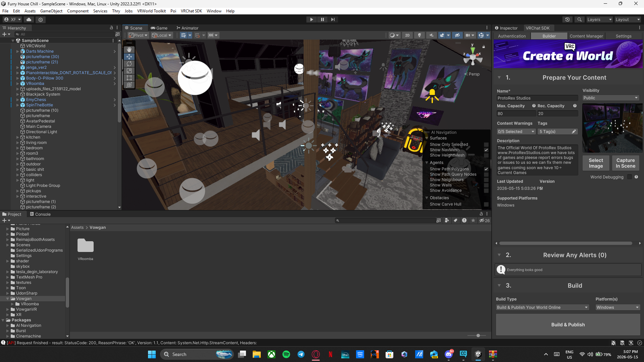This screenshot has width=644, height=362.
Task: Open the scene camera settings icon
Action: pyautogui.click(x=468, y=35)
